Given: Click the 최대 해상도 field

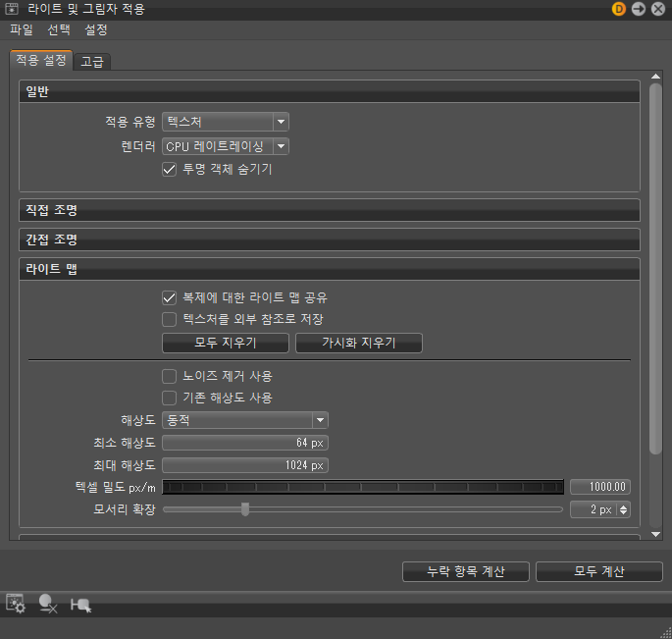Looking at the screenshot, I should [x=245, y=465].
